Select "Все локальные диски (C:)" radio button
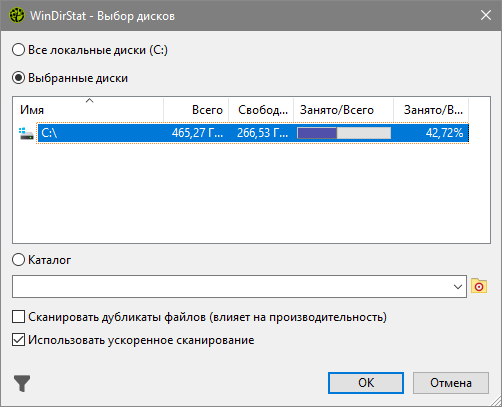This screenshot has width=502, height=407. 19,50
